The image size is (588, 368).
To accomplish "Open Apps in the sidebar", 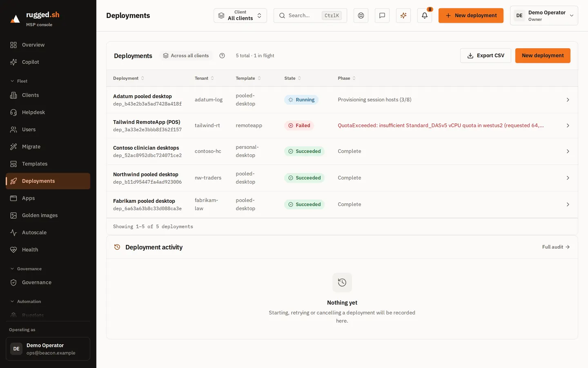I will coord(48,198).
